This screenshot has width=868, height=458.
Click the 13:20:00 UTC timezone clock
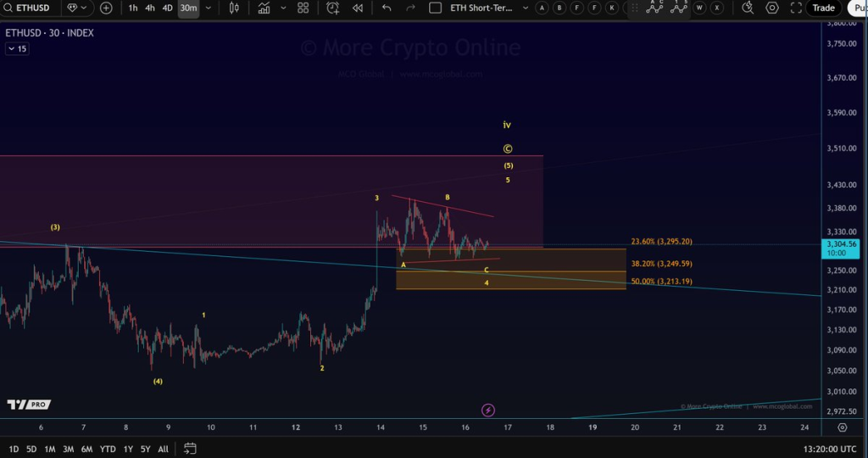point(829,450)
